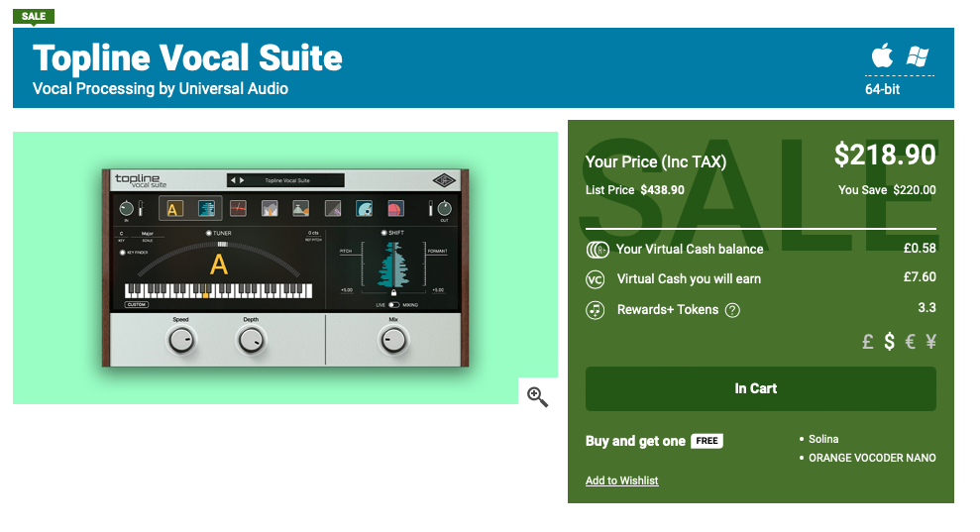Switch currency to yen symbol
This screenshot has height=532, width=980.
click(x=930, y=342)
